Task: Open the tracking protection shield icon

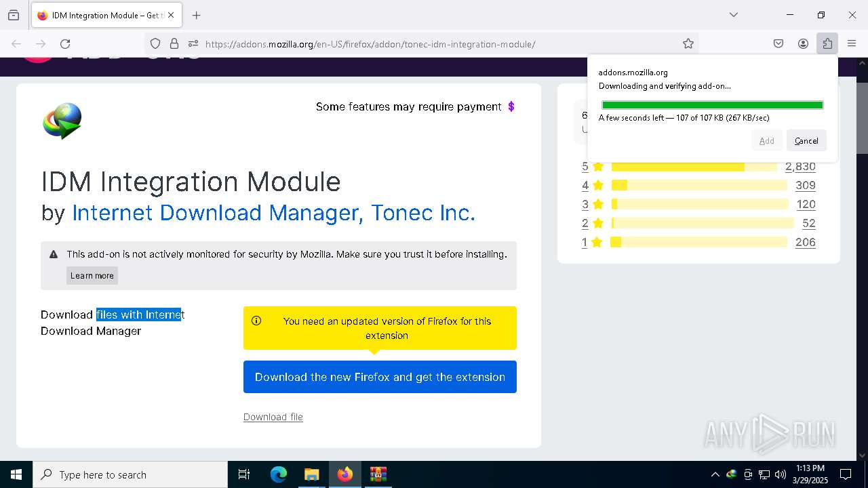Action: [x=155, y=44]
